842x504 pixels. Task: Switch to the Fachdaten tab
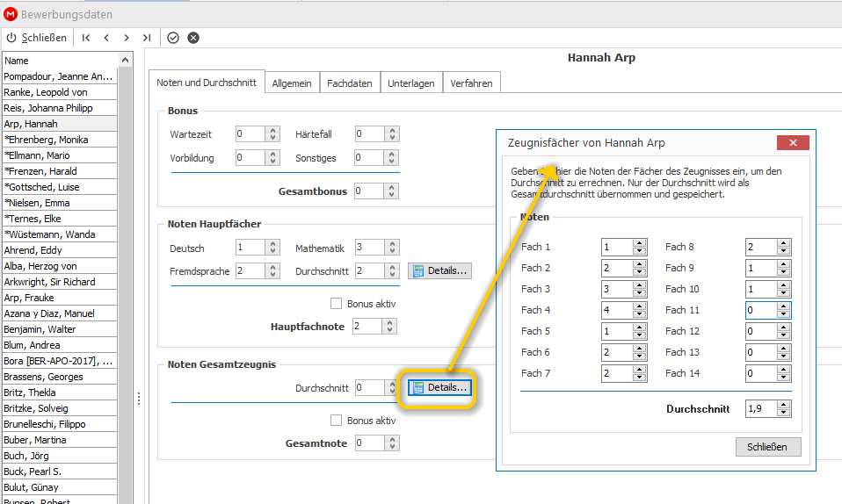tap(350, 83)
